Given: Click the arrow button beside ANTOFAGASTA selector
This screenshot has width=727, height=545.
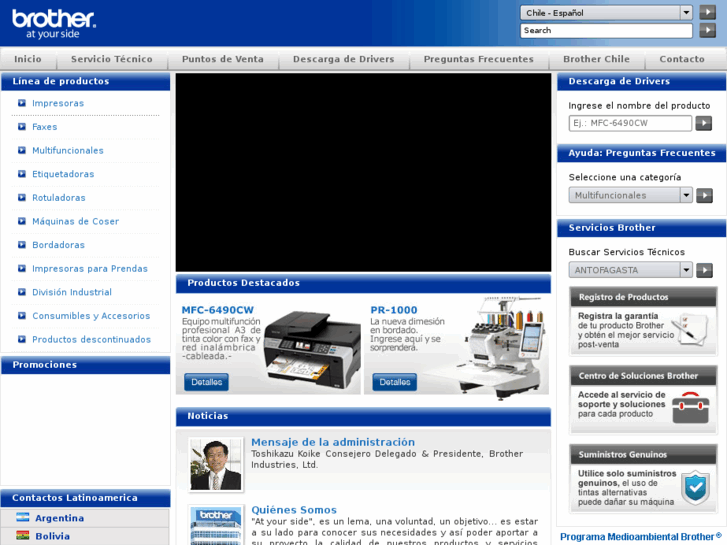Looking at the screenshot, I should point(704,270).
